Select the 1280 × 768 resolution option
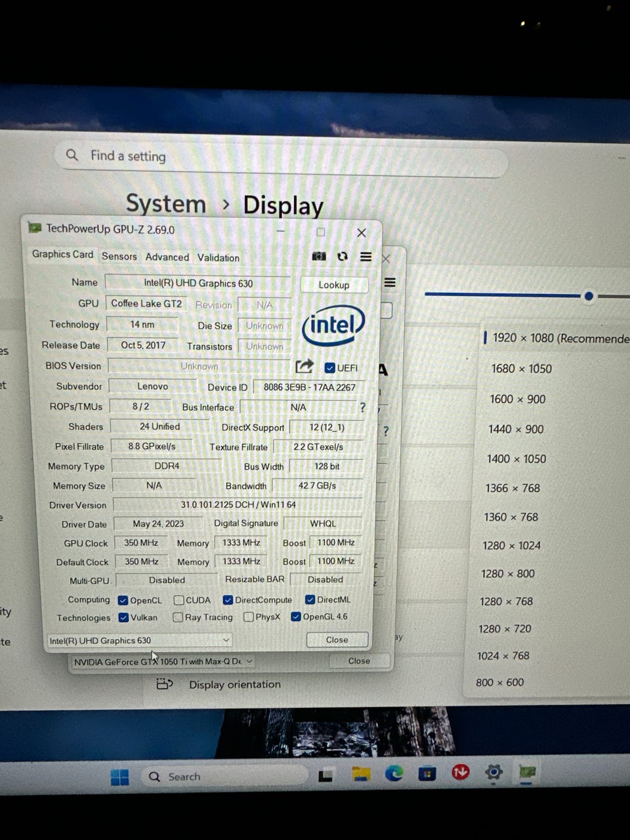The height and width of the screenshot is (840, 630). (506, 601)
